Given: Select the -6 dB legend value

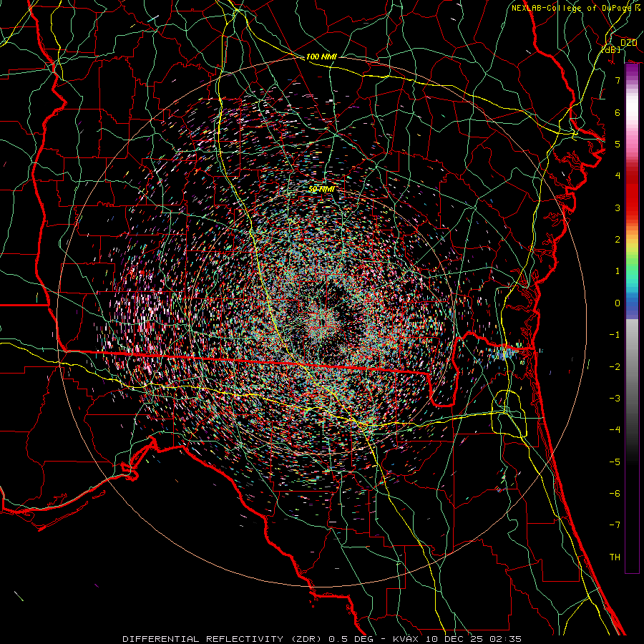Looking at the screenshot, I should tap(615, 494).
